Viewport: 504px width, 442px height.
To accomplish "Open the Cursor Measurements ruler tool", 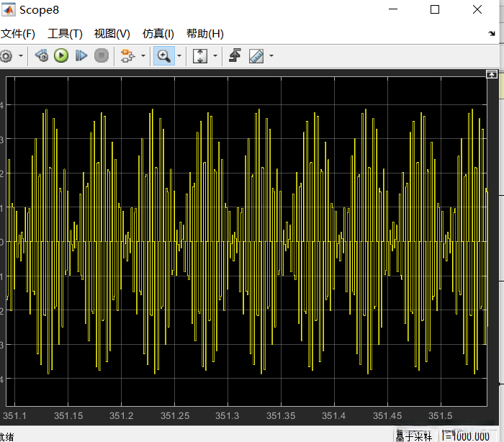I will point(256,55).
